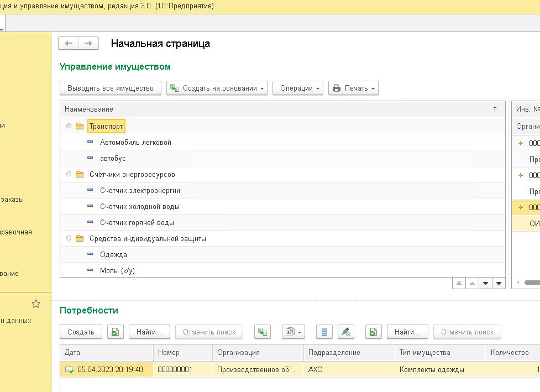
Task: Collapse the Средства индивидуальной защиты group
Action: [x=69, y=238]
